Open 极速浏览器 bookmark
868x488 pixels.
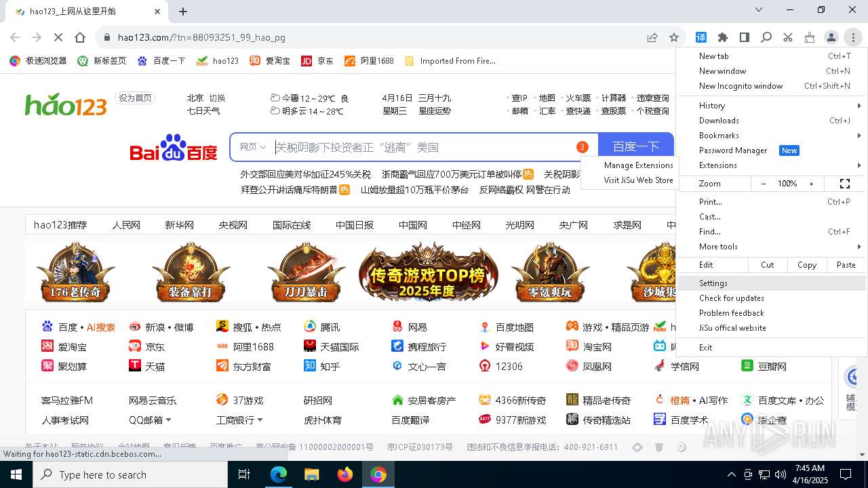[39, 60]
